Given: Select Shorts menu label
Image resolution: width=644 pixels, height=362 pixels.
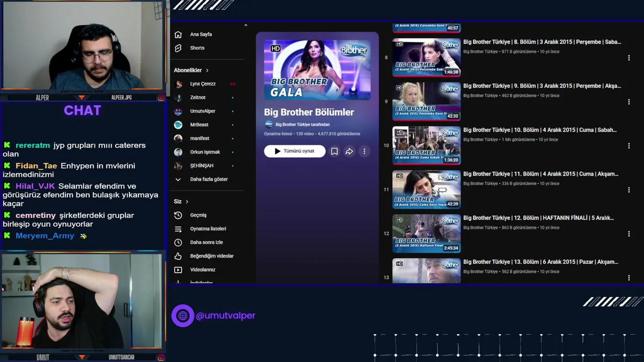Looking at the screenshot, I should [197, 48].
